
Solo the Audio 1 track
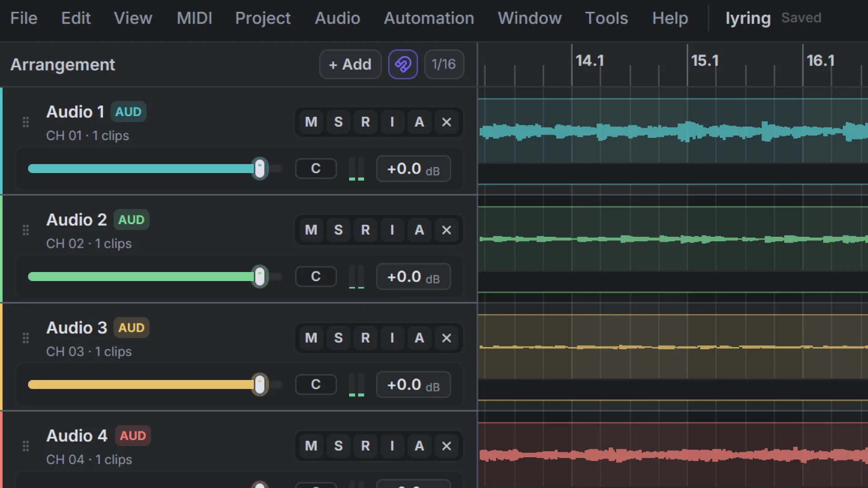point(338,122)
